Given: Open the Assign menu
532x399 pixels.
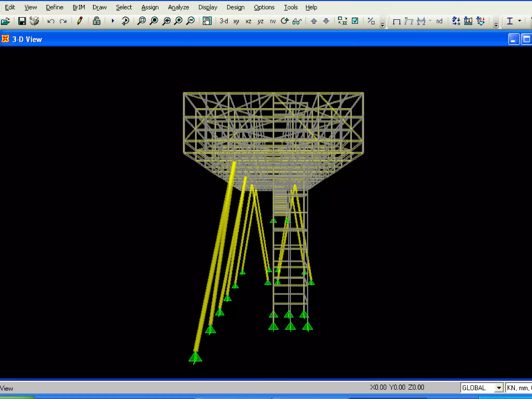Looking at the screenshot, I should click(x=150, y=7).
